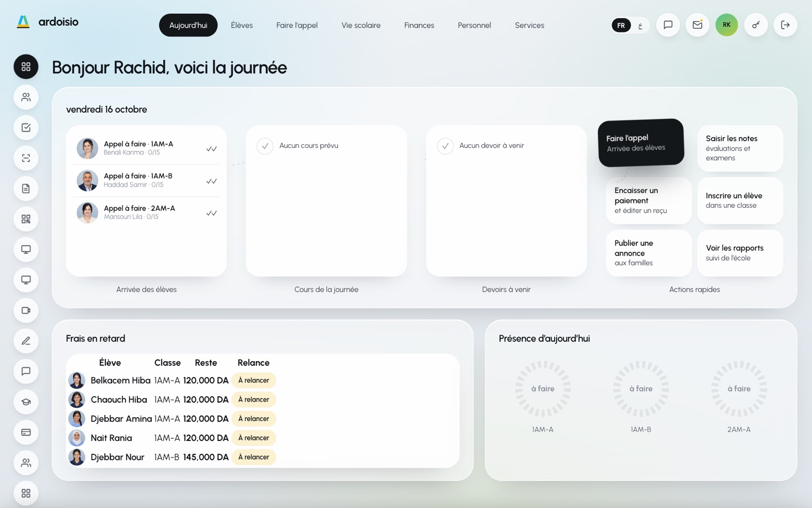Screen dimensions: 812x508
Task: Open the Personnel tab
Action: click(475, 25)
